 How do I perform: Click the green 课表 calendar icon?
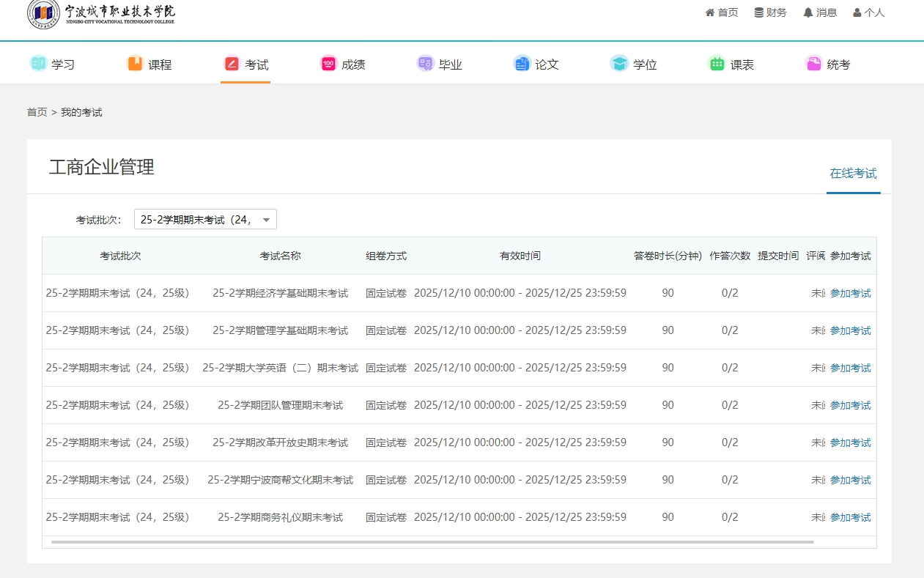click(717, 64)
